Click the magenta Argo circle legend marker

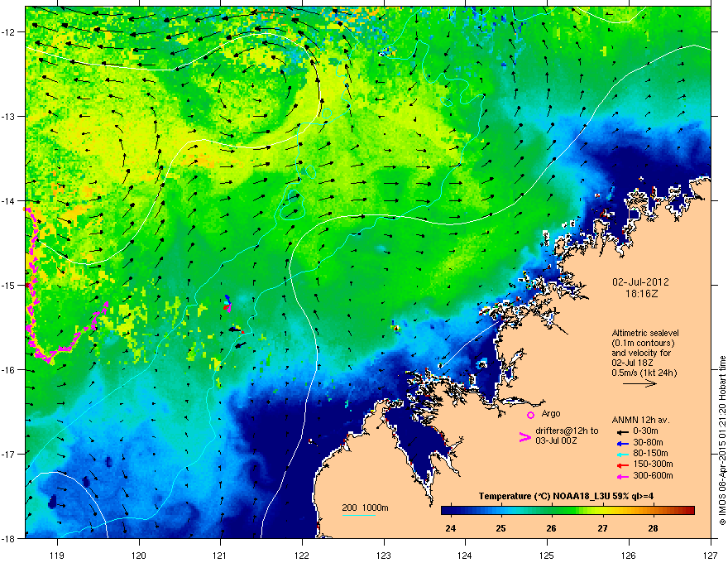[x=530, y=415]
